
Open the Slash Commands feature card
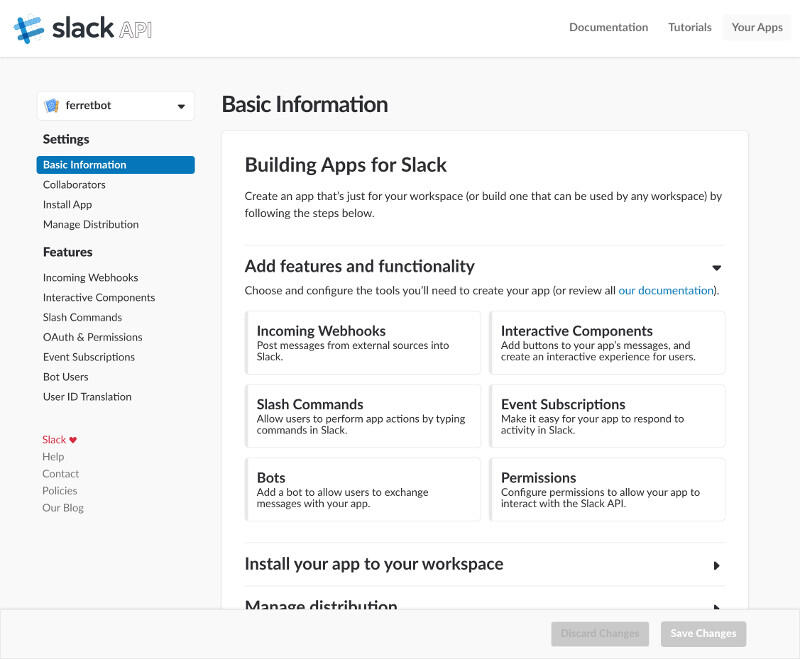(363, 416)
